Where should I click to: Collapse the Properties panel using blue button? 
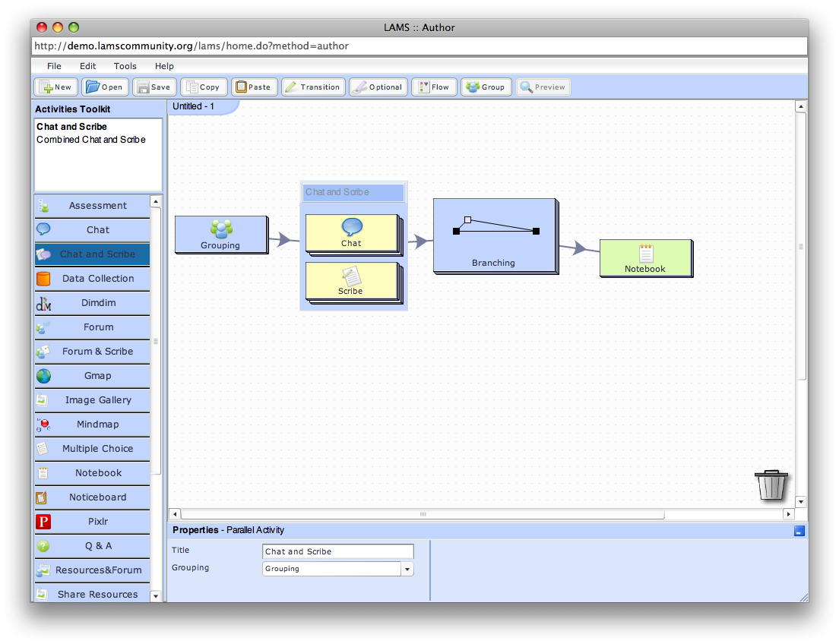[799, 531]
